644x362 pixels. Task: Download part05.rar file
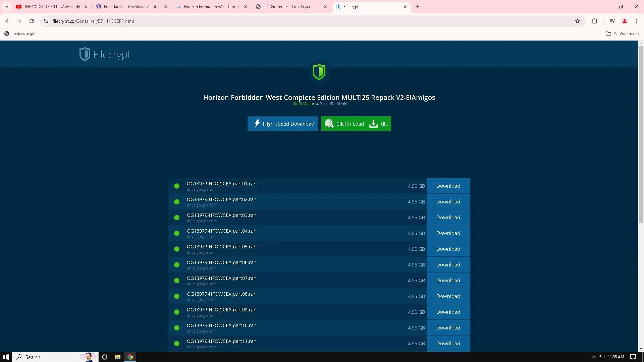coord(448,249)
